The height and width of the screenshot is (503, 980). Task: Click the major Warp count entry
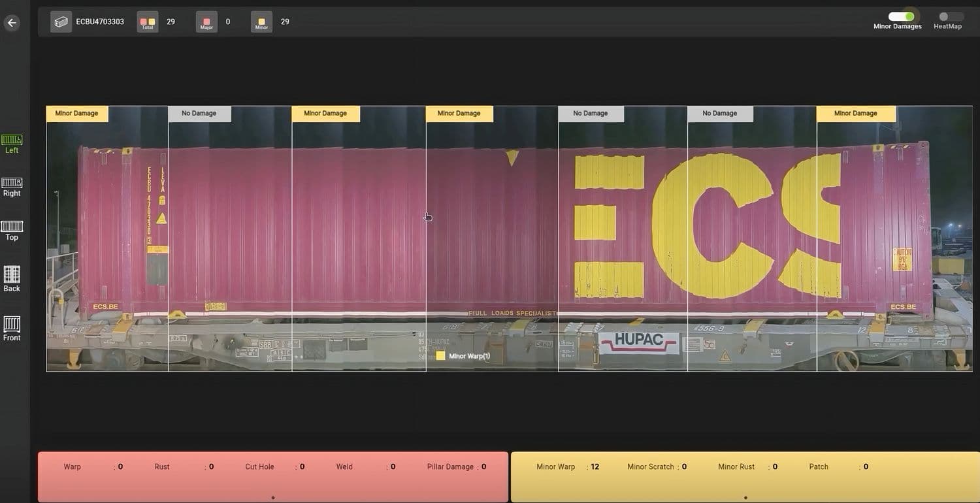(93, 467)
